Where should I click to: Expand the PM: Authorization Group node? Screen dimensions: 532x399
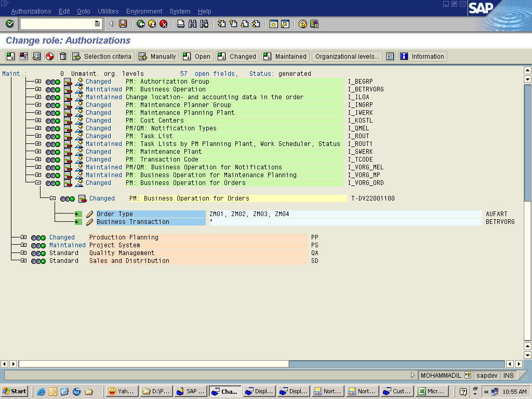pyautogui.click(x=38, y=82)
